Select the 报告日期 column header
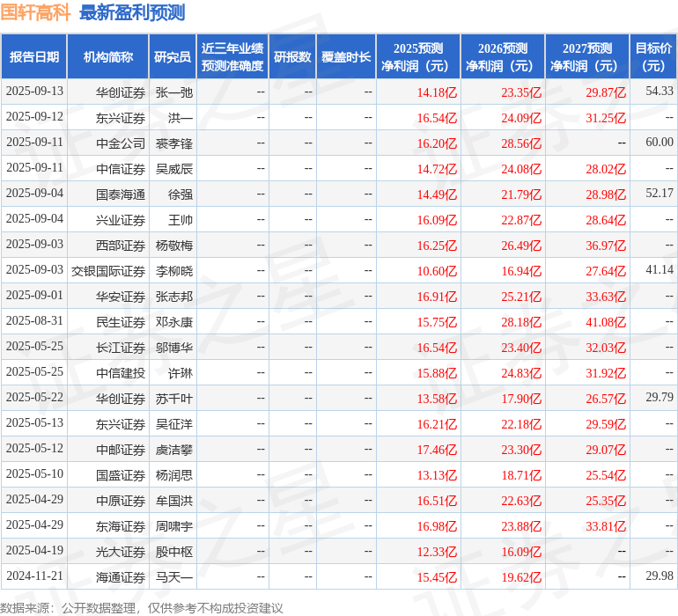 (34, 56)
